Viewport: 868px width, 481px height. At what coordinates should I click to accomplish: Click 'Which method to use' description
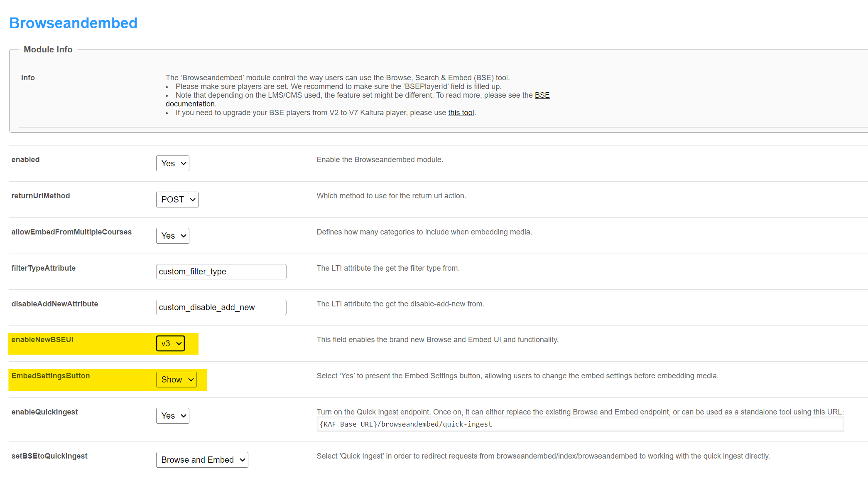pos(391,196)
